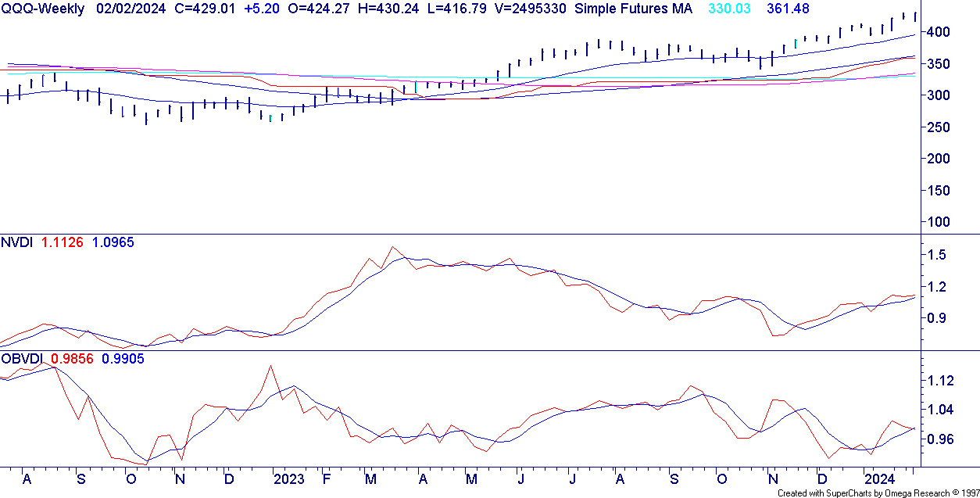Select the Simple Futures MA label

633,9
